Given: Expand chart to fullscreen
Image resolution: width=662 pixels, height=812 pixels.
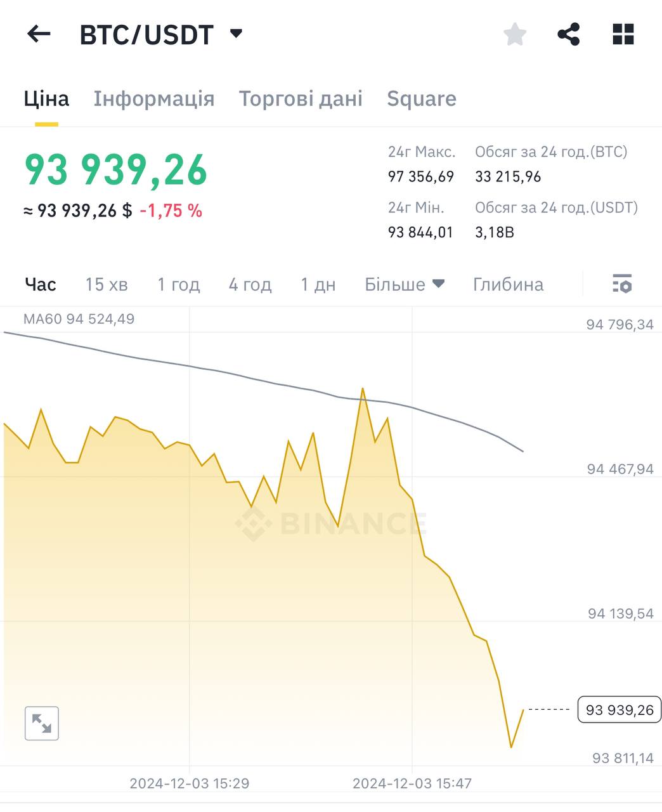Looking at the screenshot, I should pyautogui.click(x=42, y=723).
